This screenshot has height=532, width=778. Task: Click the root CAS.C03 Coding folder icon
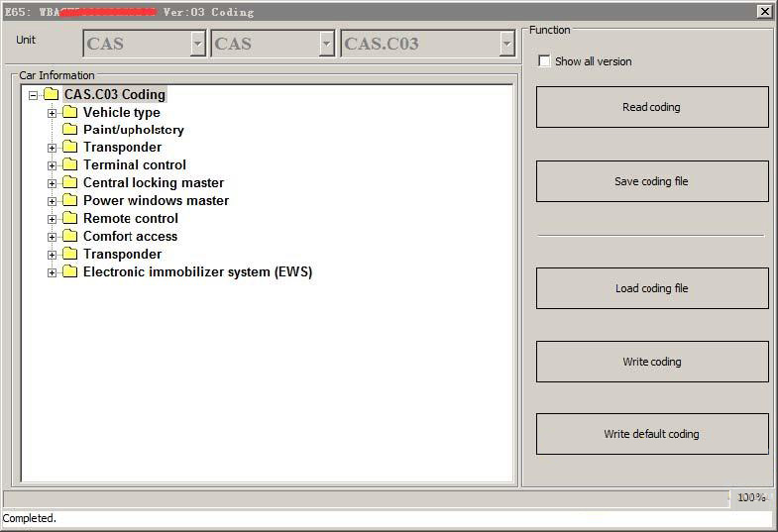click(x=52, y=95)
